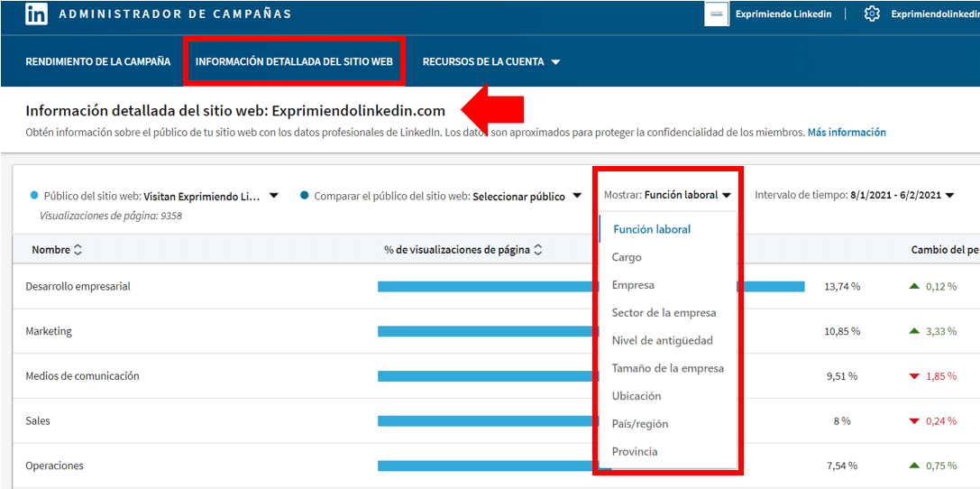The height and width of the screenshot is (489, 980).
Task: Click the Exprimiendo Linkedin account thumbnail
Action: pos(716,14)
